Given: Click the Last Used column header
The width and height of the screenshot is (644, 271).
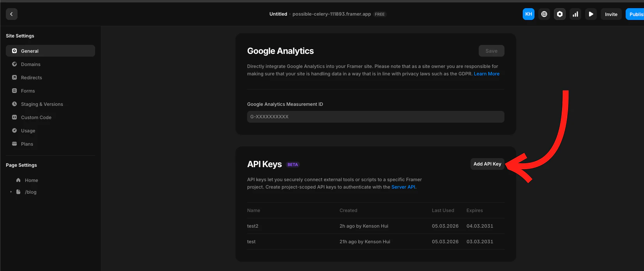Looking at the screenshot, I should pyautogui.click(x=443, y=210).
